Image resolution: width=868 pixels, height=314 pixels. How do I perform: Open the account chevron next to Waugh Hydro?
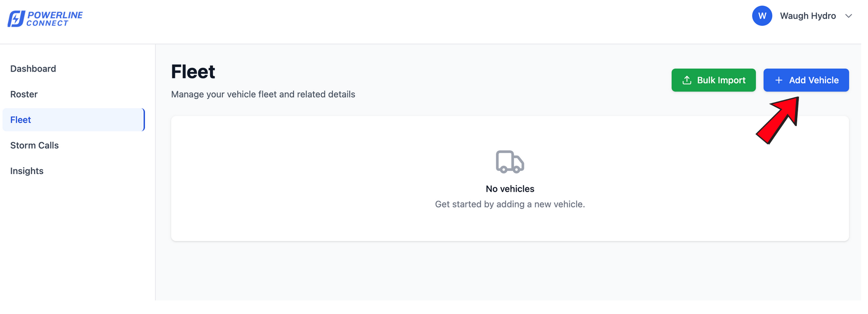click(849, 16)
